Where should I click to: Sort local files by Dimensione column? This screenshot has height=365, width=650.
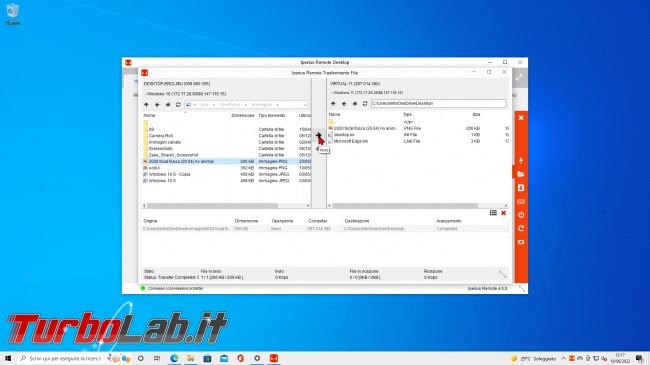point(243,115)
